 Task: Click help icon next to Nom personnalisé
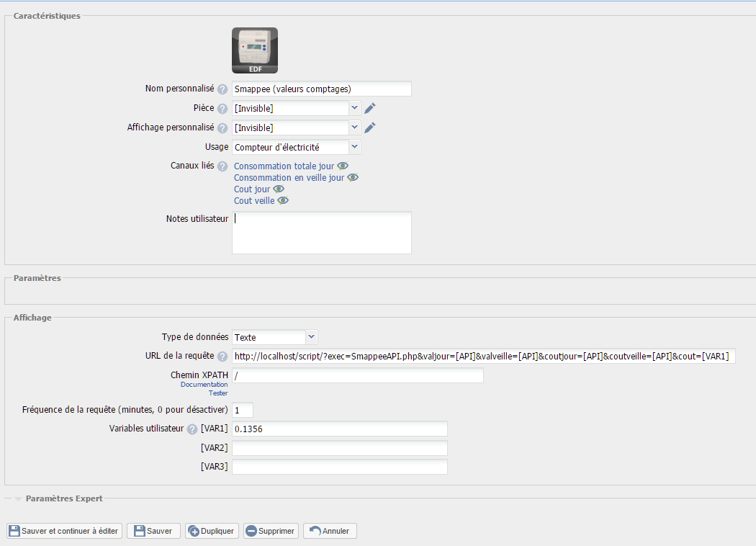(x=222, y=89)
